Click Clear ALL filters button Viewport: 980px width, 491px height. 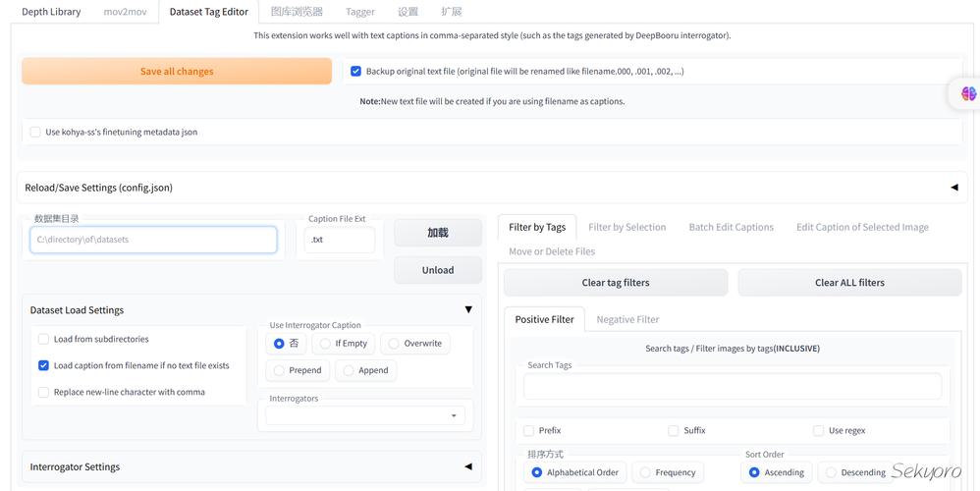[x=850, y=283]
